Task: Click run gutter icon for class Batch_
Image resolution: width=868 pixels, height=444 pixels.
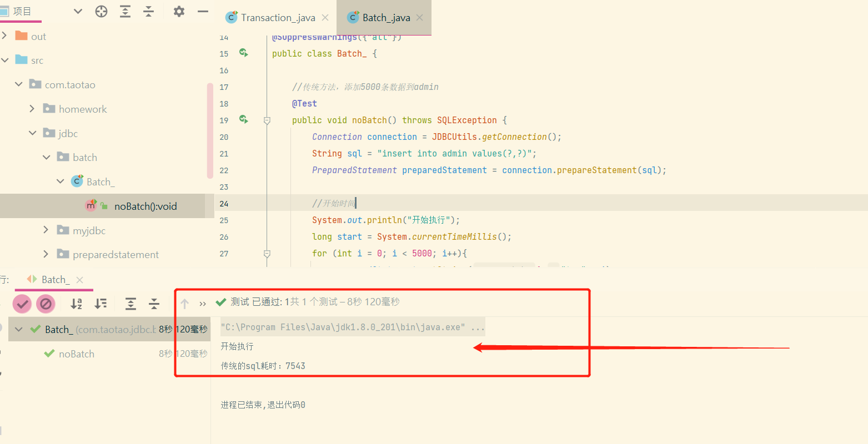Action: tap(243, 53)
